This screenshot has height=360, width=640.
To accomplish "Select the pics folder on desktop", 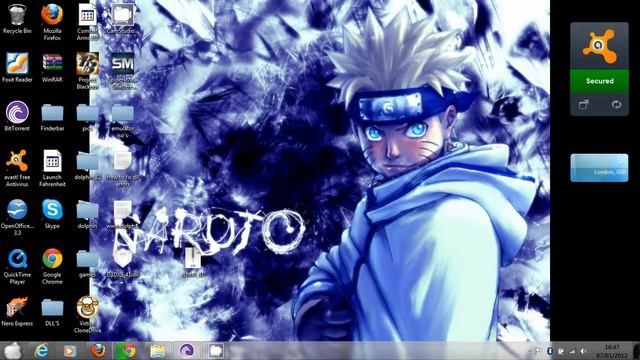I will 87,117.
